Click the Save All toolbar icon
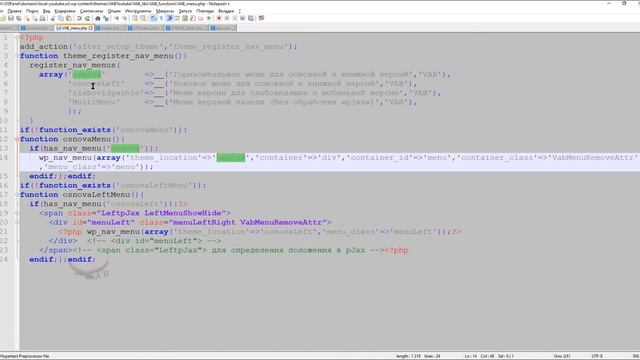This screenshot has width=640, height=360. pyautogui.click(x=19, y=18)
